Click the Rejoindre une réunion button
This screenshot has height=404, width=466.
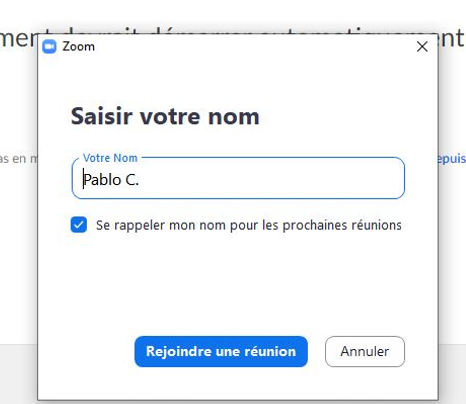[x=221, y=351]
